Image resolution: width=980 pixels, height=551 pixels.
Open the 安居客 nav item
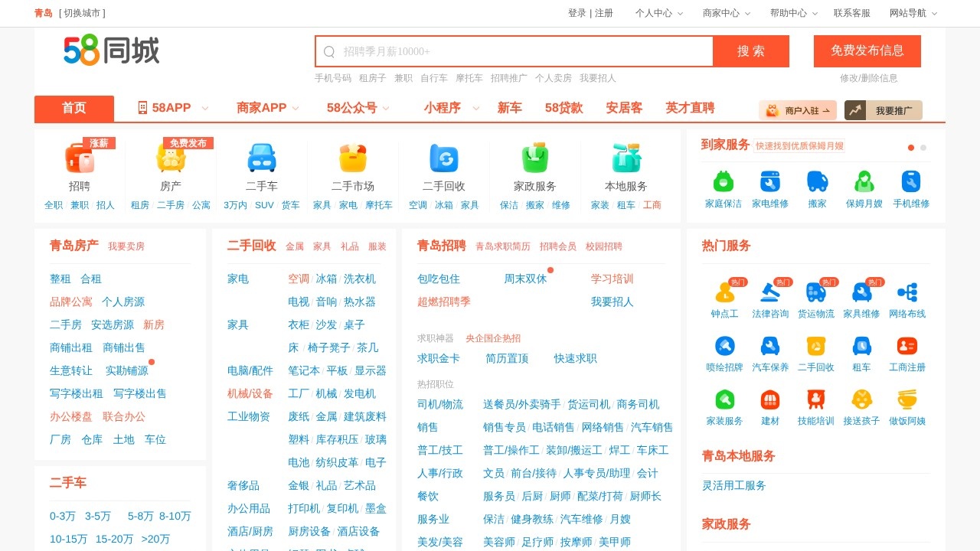624,108
